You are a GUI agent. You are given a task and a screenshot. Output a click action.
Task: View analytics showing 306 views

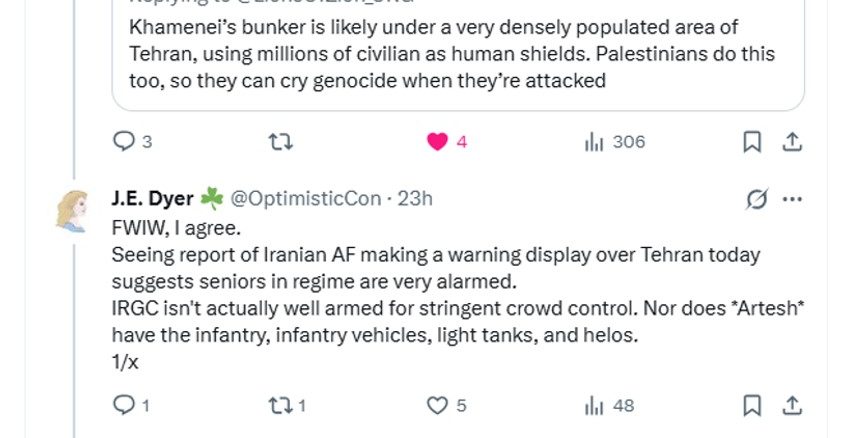[593, 142]
